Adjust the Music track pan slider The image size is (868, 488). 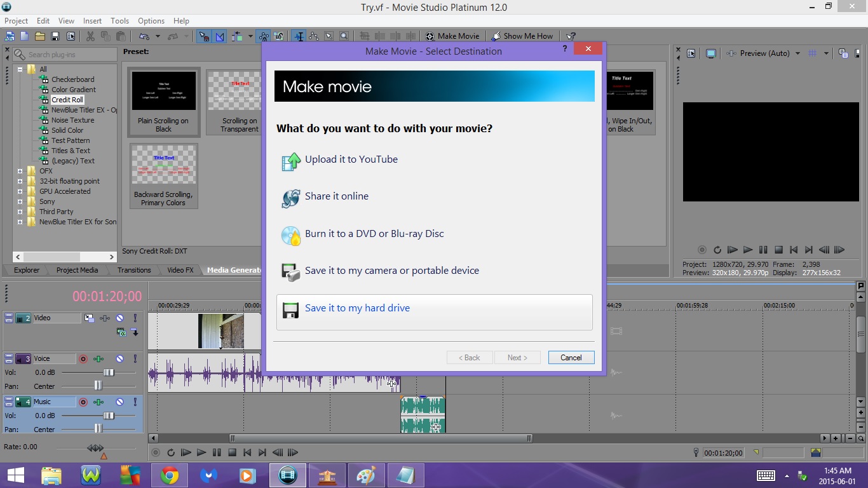(x=98, y=429)
